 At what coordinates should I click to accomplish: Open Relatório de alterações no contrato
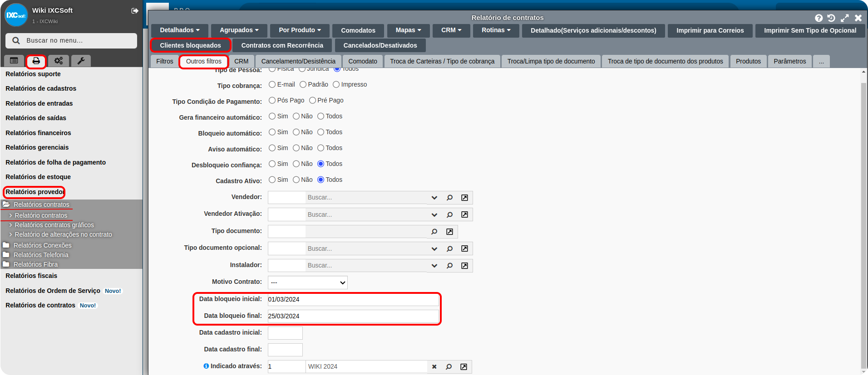[63, 234]
